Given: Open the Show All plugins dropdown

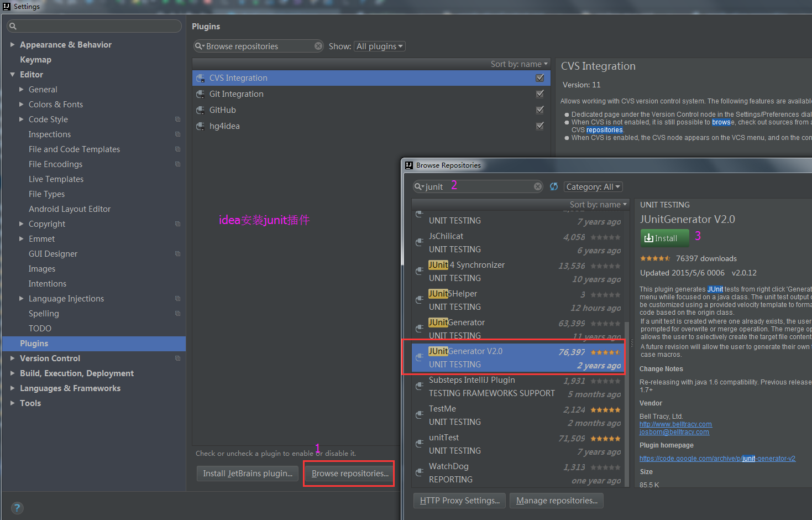Looking at the screenshot, I should point(380,46).
